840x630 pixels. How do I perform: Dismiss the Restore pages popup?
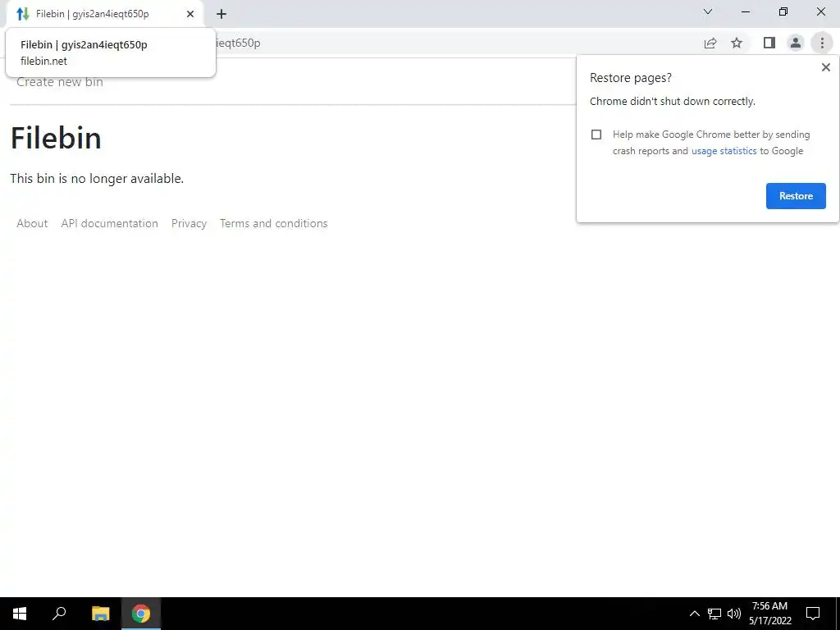click(825, 67)
